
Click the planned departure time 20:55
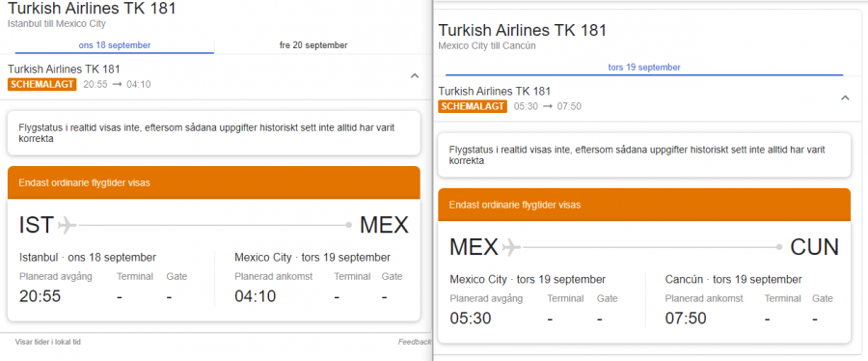coord(40,296)
